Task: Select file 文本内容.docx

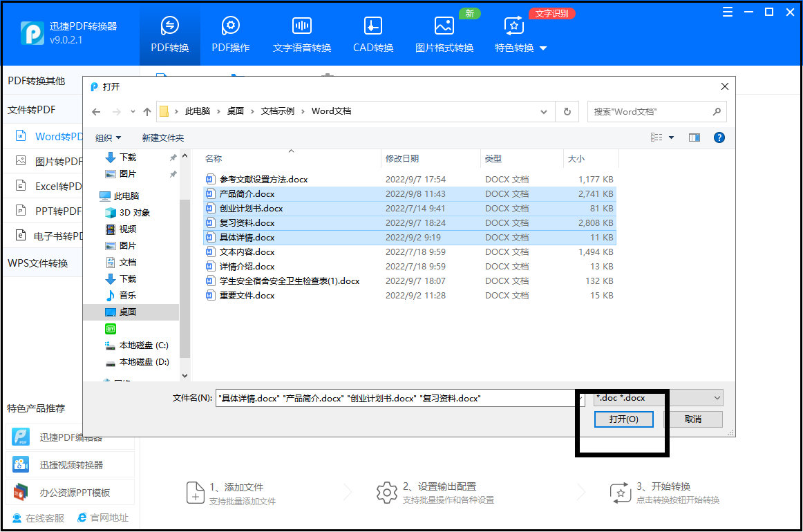Action: click(410, 252)
